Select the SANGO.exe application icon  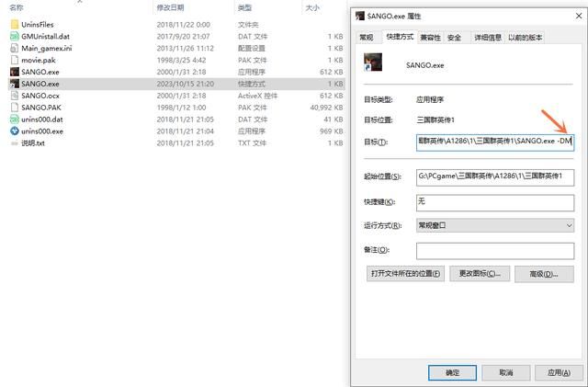tap(14, 72)
